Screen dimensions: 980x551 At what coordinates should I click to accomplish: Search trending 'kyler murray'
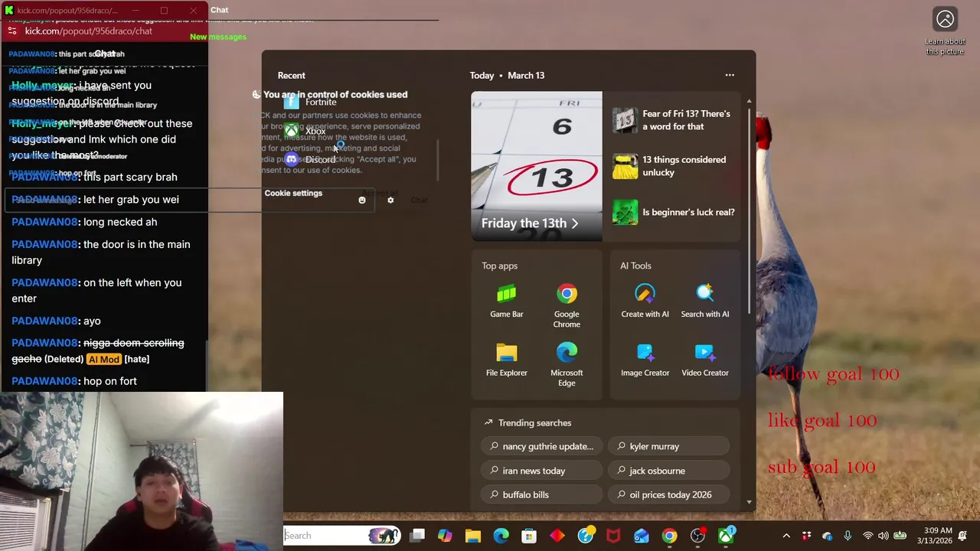click(669, 446)
